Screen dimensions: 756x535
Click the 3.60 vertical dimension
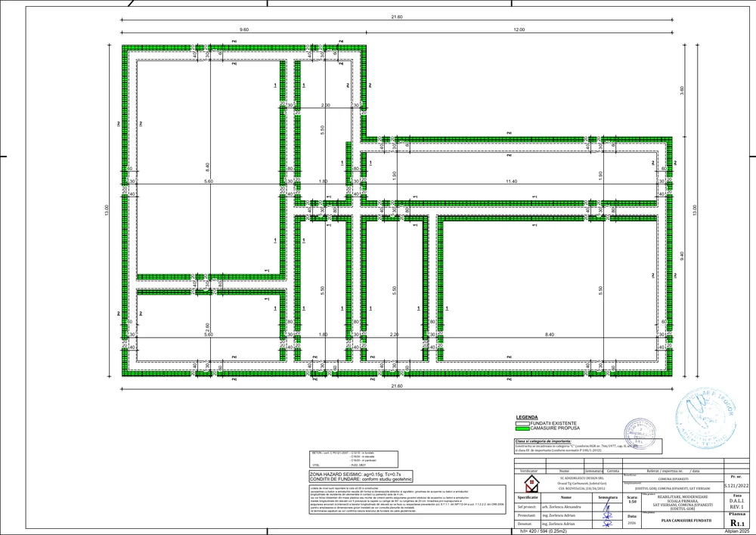[x=682, y=90]
